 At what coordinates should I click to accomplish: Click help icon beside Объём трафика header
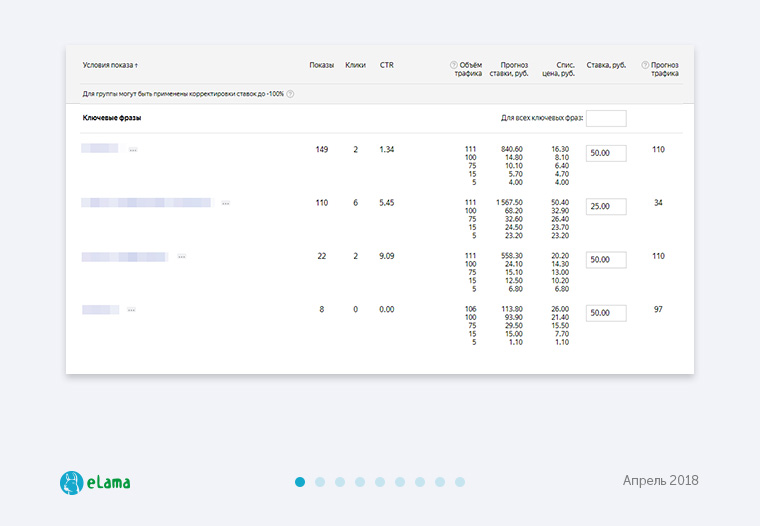454,65
